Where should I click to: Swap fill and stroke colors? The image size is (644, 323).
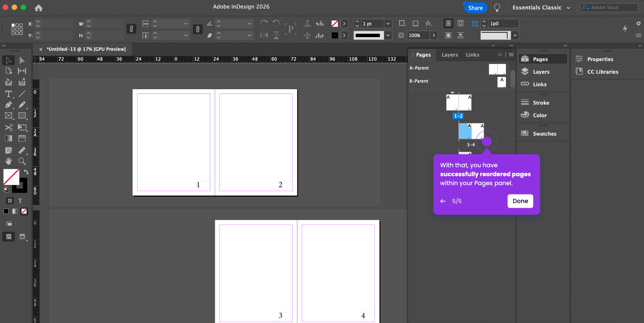(x=26, y=172)
